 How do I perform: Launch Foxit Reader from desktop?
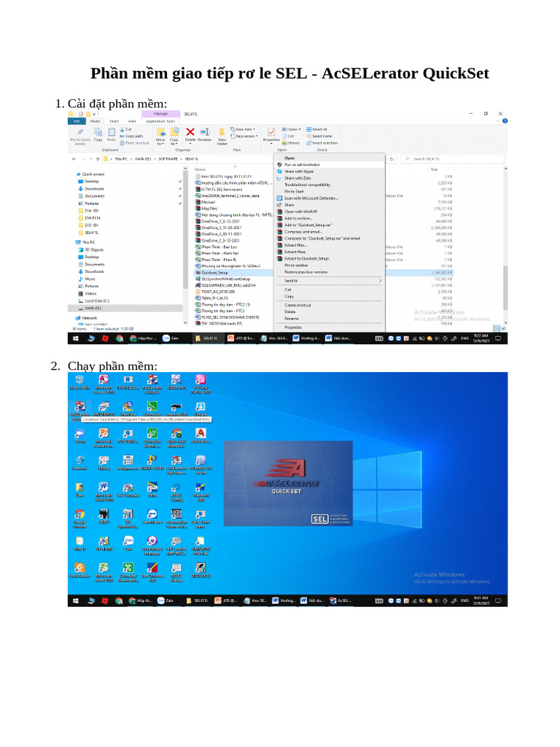[79, 570]
